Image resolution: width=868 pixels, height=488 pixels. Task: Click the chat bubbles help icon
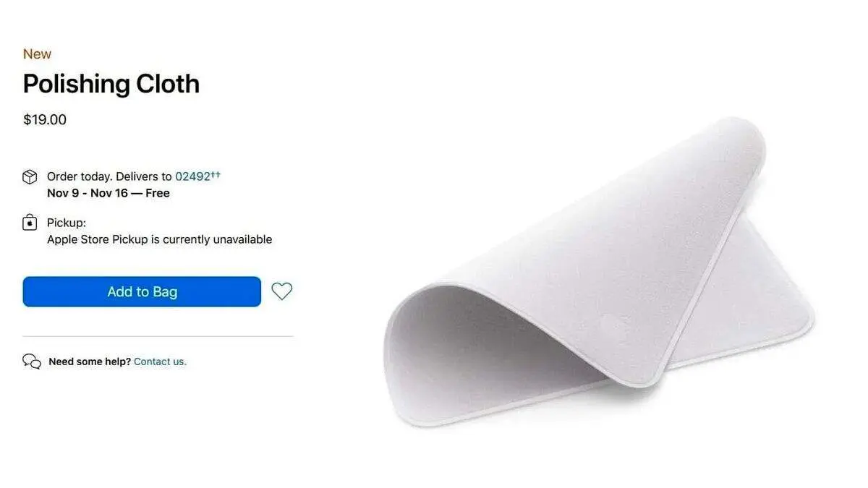32,361
